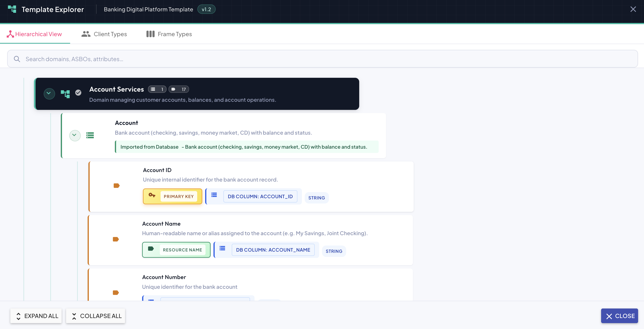Close the Template Explorer with top-right X
Screen dimensions: 644x329
[x=633, y=9]
